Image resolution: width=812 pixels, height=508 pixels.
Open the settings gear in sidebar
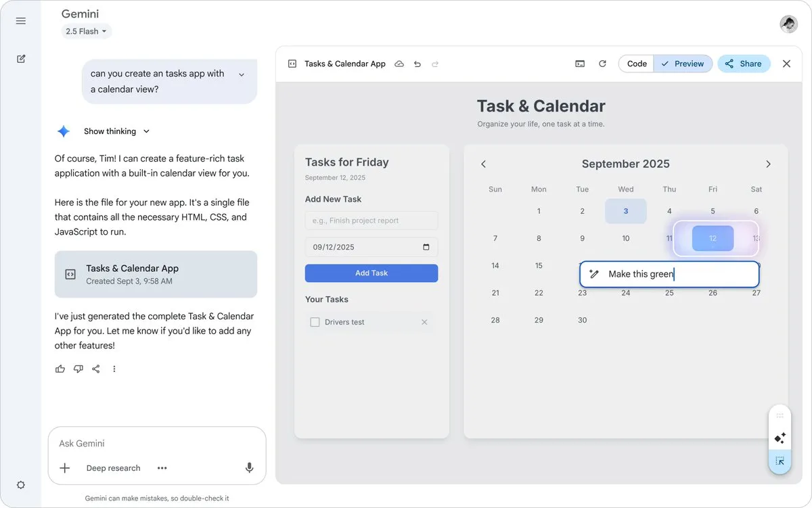coord(21,485)
